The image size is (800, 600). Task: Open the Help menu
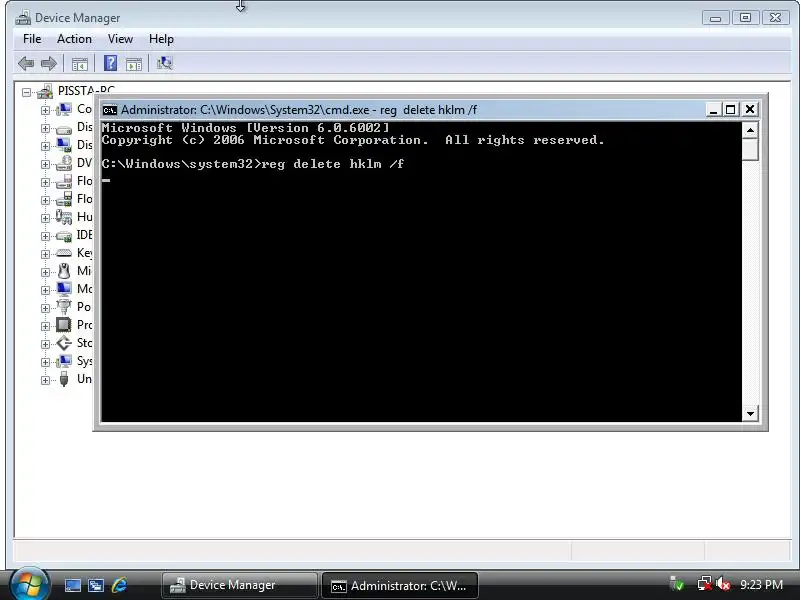[161, 39]
